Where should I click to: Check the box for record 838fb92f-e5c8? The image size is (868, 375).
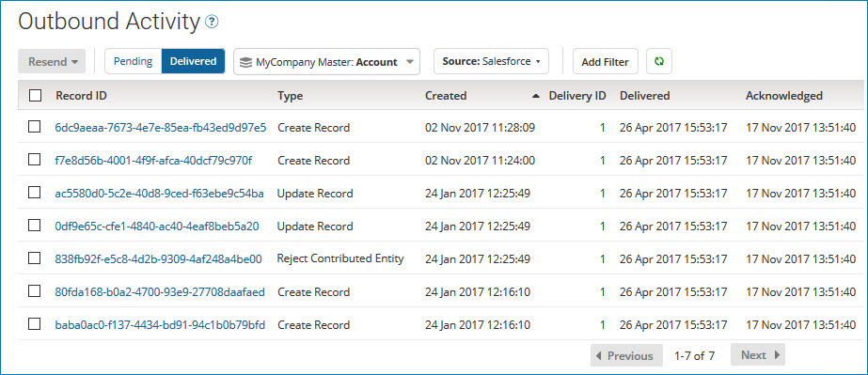pyautogui.click(x=34, y=258)
